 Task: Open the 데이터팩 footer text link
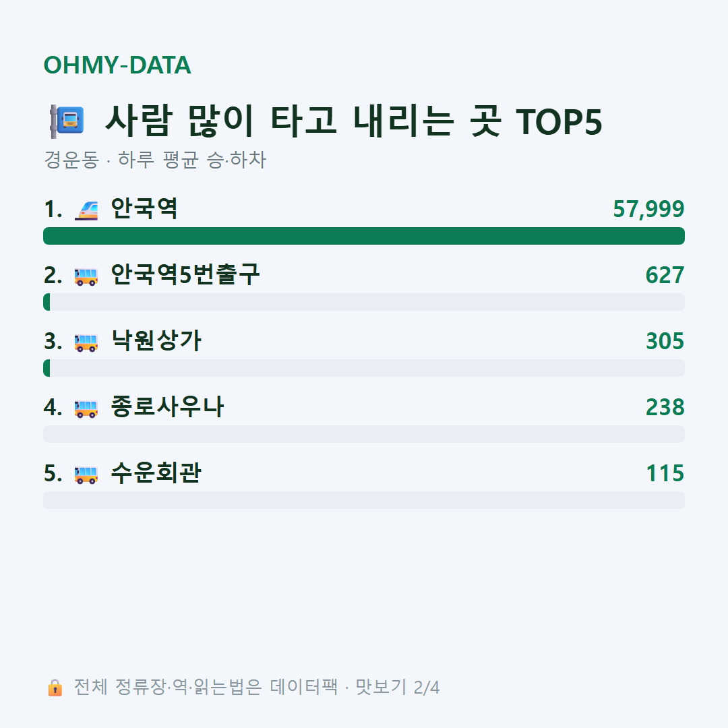click(304, 687)
